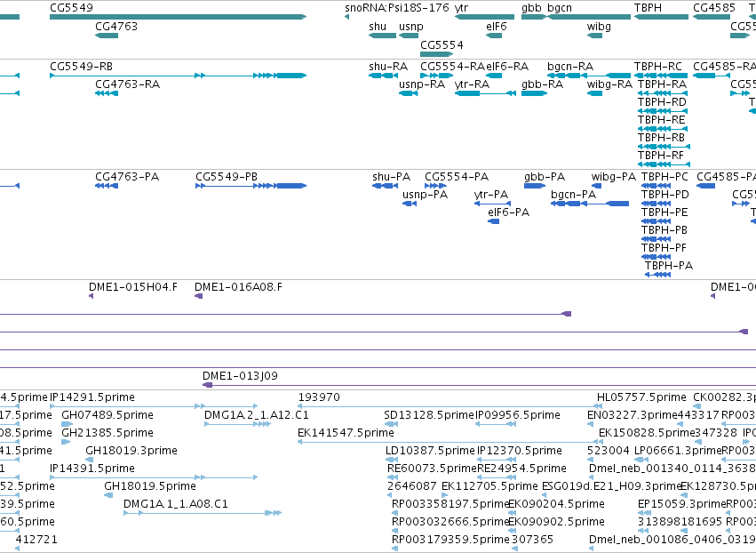Click the shu-PA protein label
756x553 pixels.
(x=391, y=177)
